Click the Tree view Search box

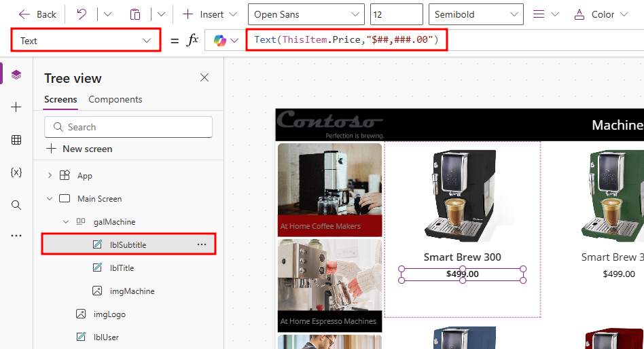pos(128,127)
